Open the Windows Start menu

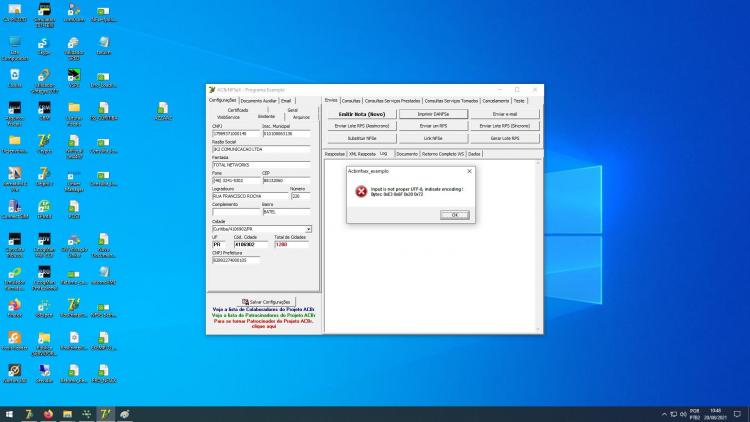tap(9, 414)
